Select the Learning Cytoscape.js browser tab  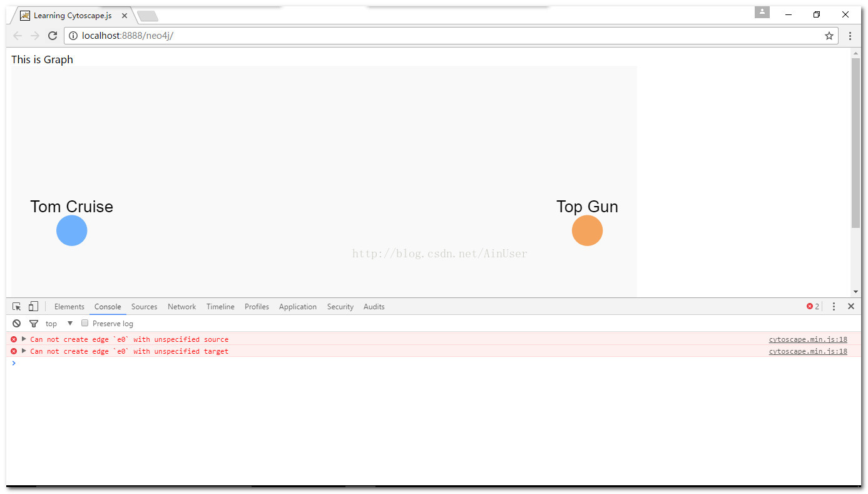click(x=73, y=16)
